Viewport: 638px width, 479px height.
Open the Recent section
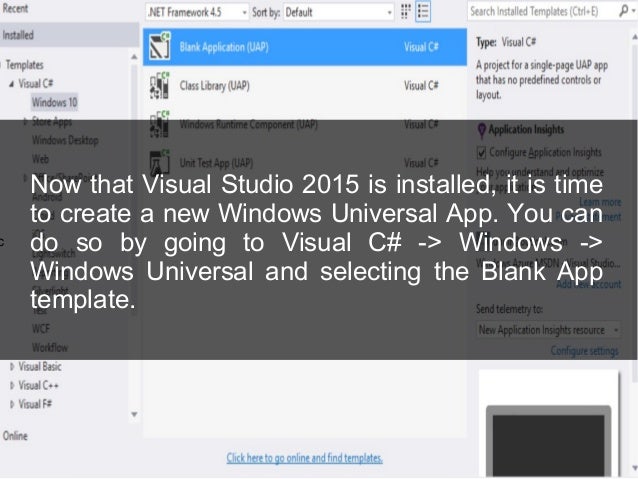(x=15, y=8)
